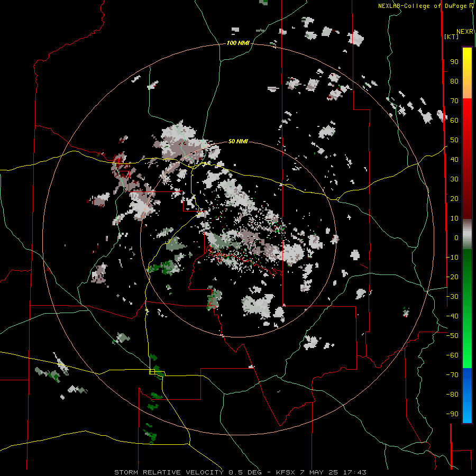The width and height of the screenshot is (476, 476).
Task: Select the -10 value on velocity scale
Action: point(452,258)
